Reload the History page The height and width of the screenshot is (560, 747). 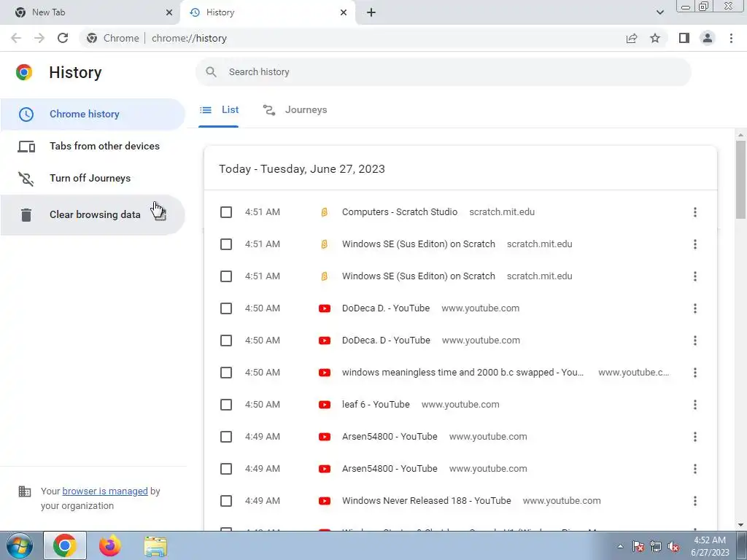pyautogui.click(x=63, y=38)
